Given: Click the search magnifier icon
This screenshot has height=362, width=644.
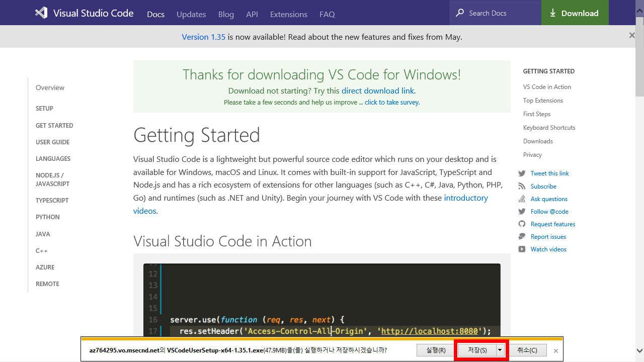Looking at the screenshot, I should pyautogui.click(x=459, y=13).
